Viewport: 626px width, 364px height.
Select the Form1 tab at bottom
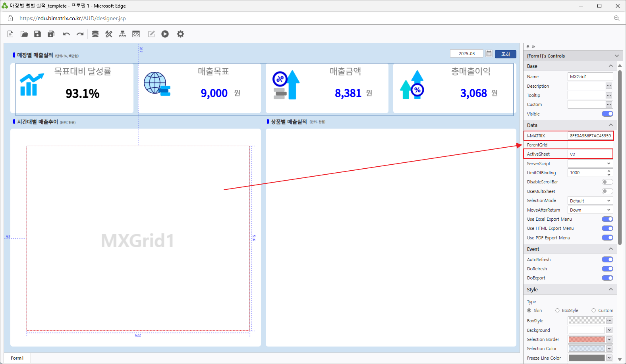point(17,358)
